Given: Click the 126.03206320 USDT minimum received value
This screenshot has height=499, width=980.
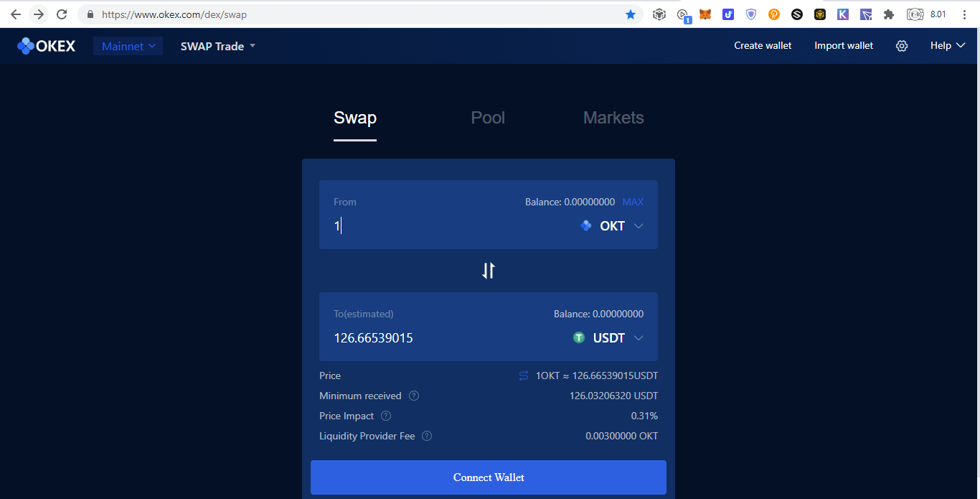Looking at the screenshot, I should (614, 396).
